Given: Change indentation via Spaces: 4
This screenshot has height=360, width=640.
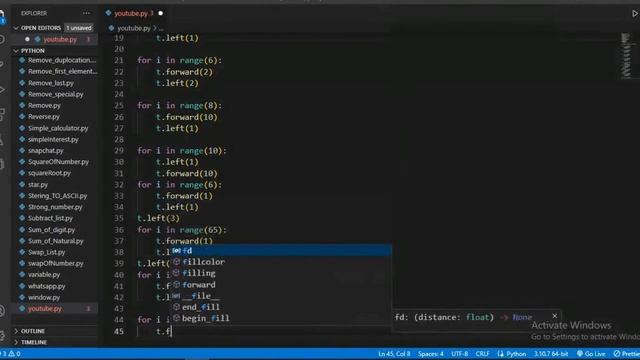Looking at the screenshot, I should (x=431, y=354).
